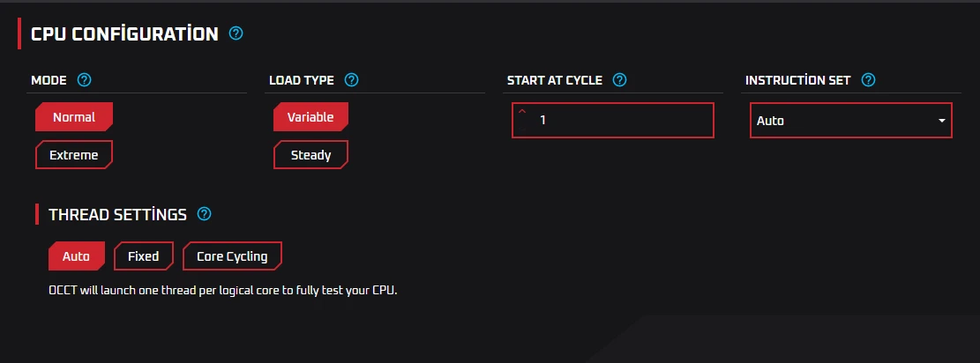This screenshot has height=363, width=980.
Task: Enable Core Cycling thread mode
Action: click(232, 256)
